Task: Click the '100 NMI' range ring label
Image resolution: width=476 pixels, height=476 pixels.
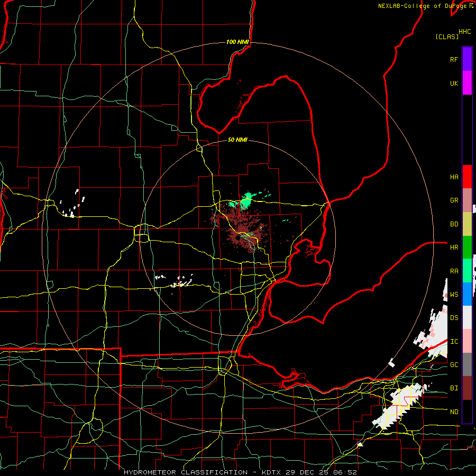Action: (237, 42)
